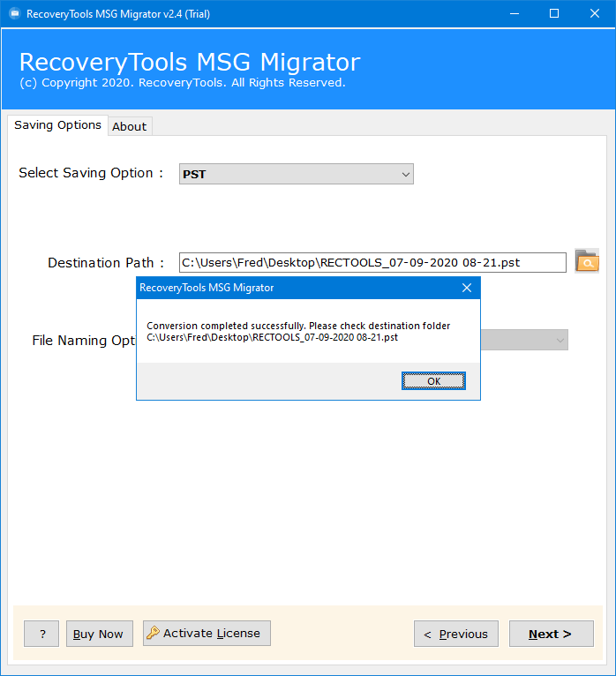Click the RecoveryTools MSG Migrator banner heading
The width and height of the screenshot is (616, 676).
[190, 63]
